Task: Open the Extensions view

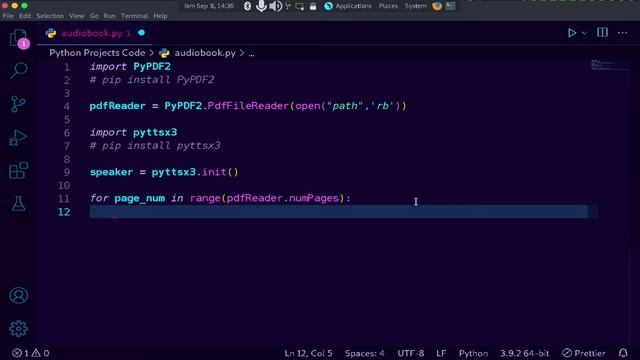Action: pyautogui.click(x=18, y=170)
